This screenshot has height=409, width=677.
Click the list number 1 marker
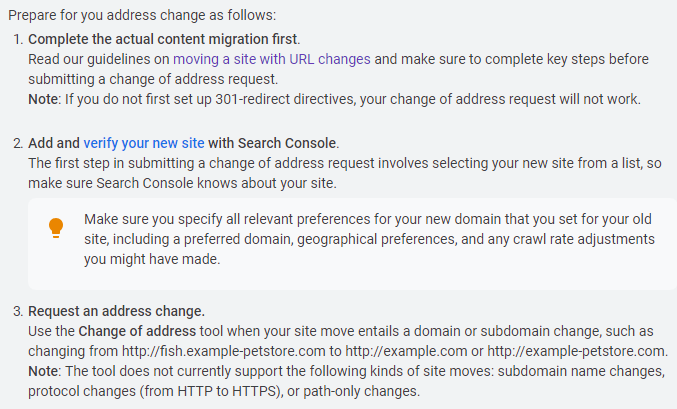(x=17, y=39)
